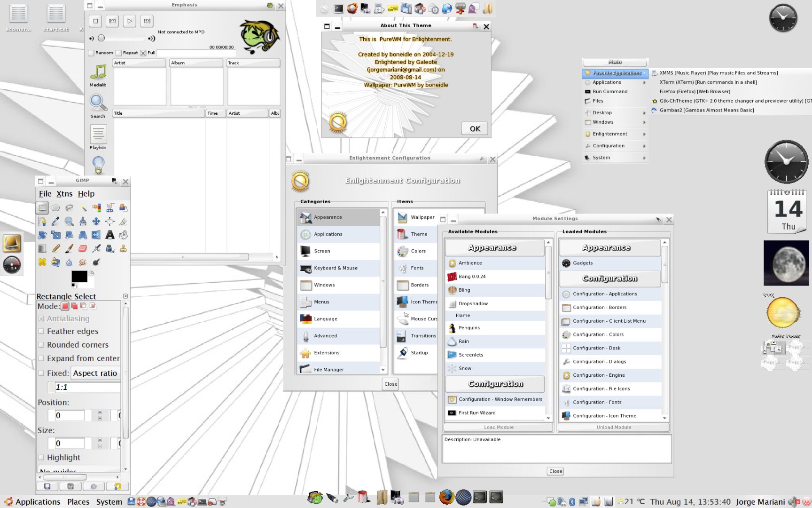
Task: Expand the Desktop submenu in Main menu
Action: [x=616, y=113]
